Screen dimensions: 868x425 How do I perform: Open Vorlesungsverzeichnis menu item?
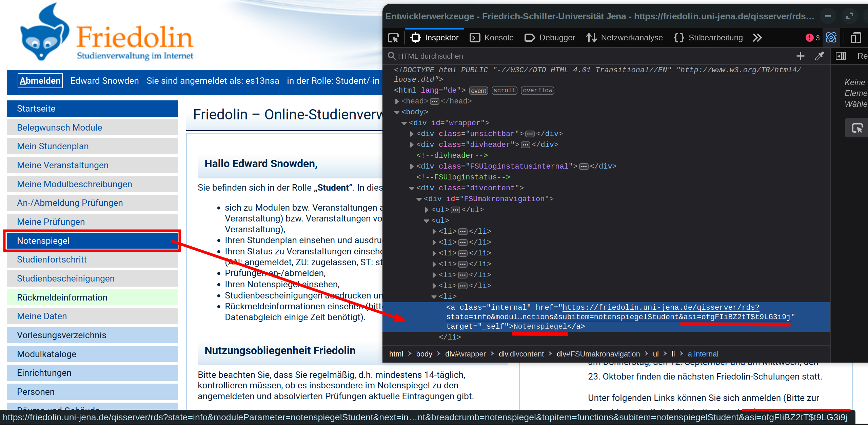click(x=92, y=335)
